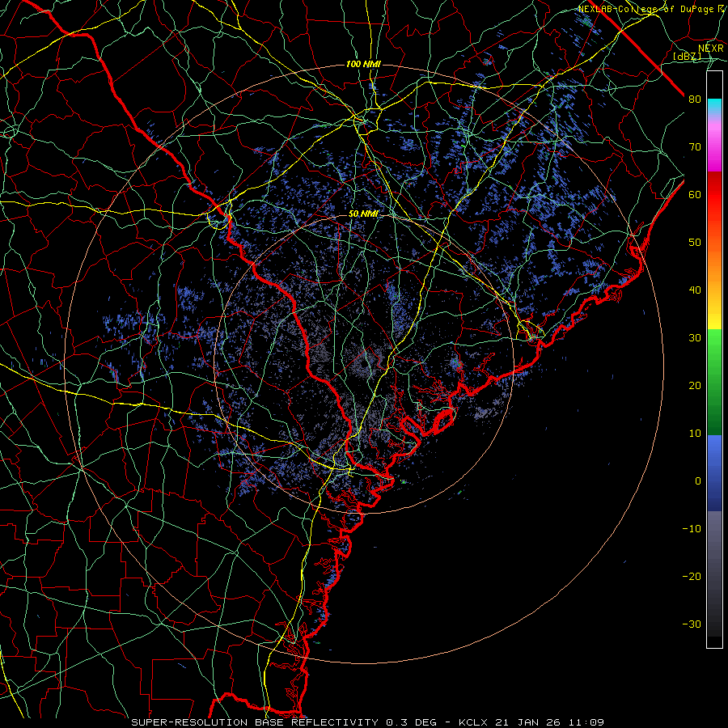728x728 pixels.
Task: Select the "60" value on dBZ scale
Action: (x=695, y=194)
